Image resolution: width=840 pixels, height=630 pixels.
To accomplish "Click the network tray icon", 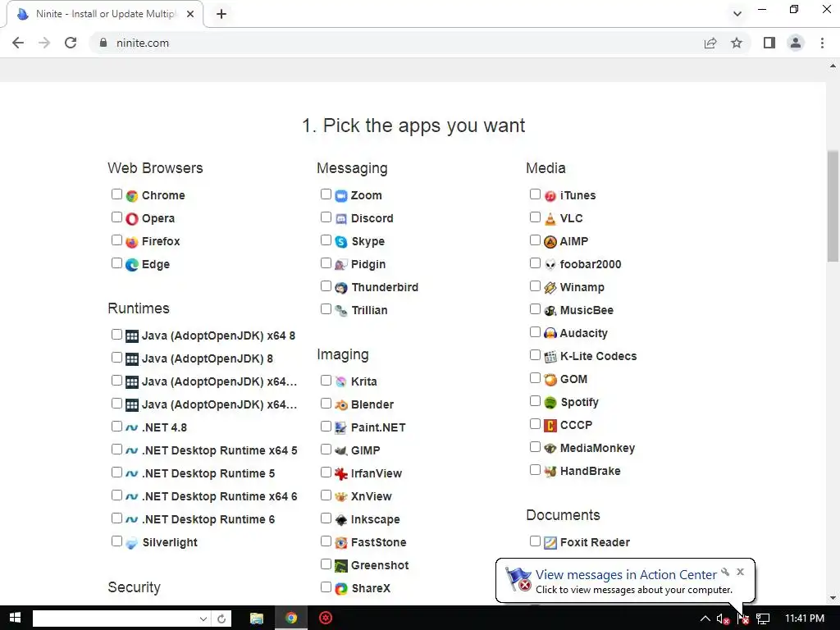I will pos(763,619).
